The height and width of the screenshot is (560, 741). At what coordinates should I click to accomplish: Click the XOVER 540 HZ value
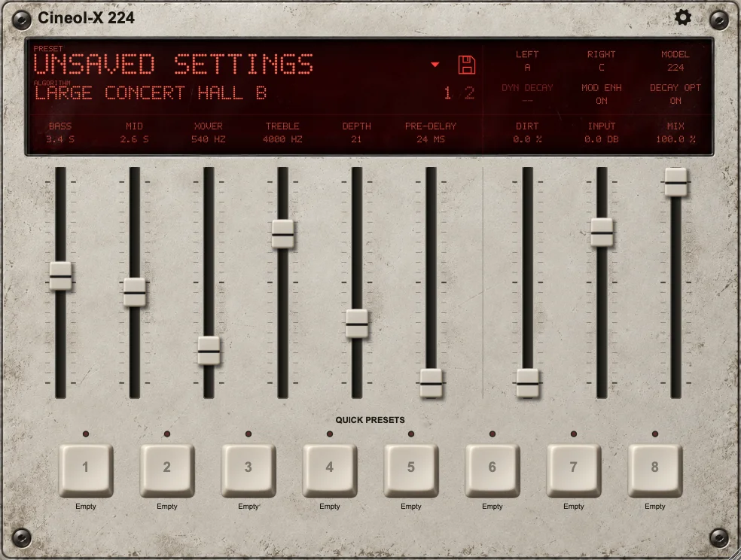pos(209,139)
